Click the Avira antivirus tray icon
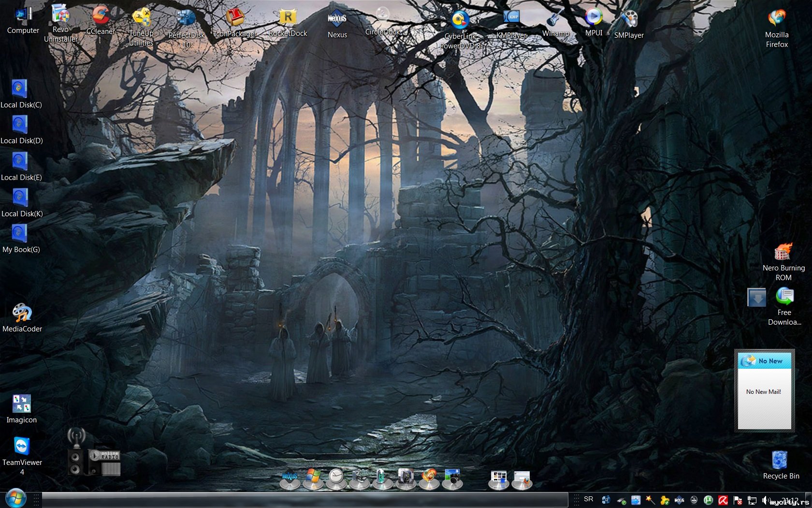This screenshot has height=508, width=812. click(x=723, y=500)
